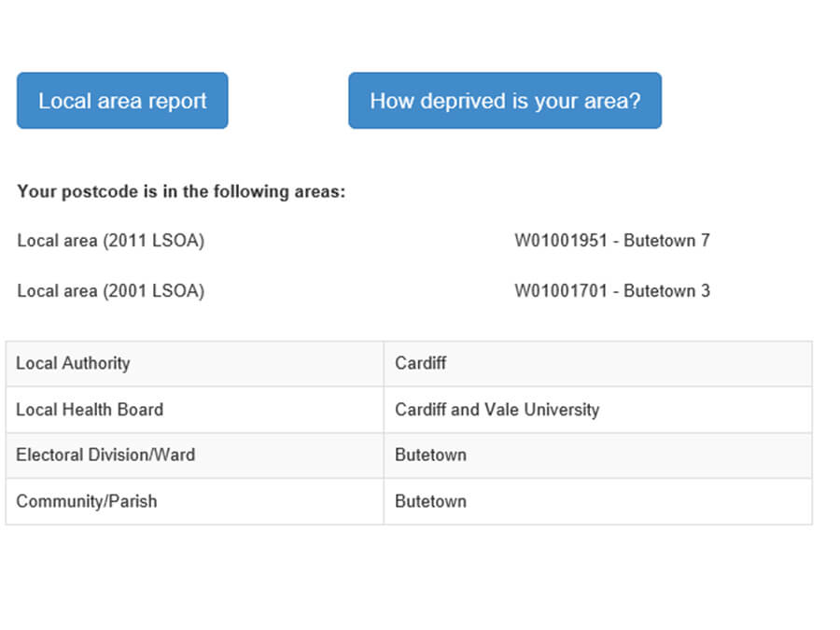
Task: Click Butetown in the Community/Parish row
Action: [430, 501]
